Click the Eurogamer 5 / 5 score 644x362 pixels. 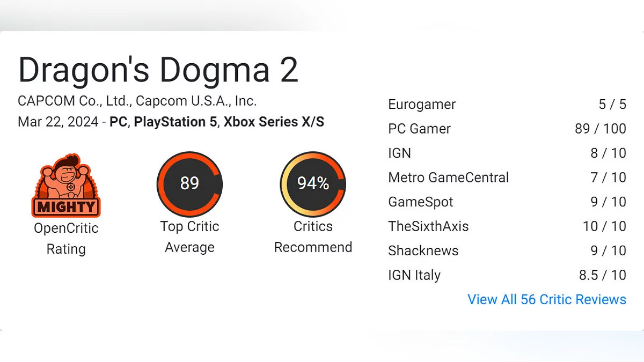coord(612,104)
